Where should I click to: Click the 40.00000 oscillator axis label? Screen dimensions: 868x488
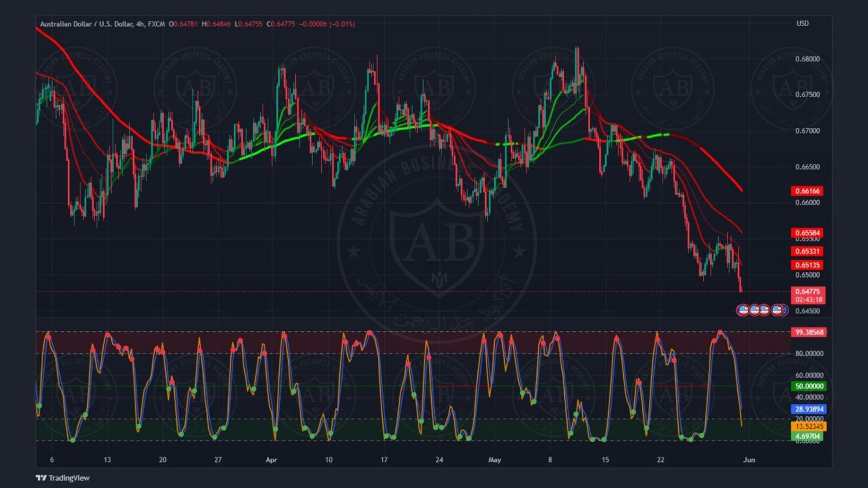(809, 397)
